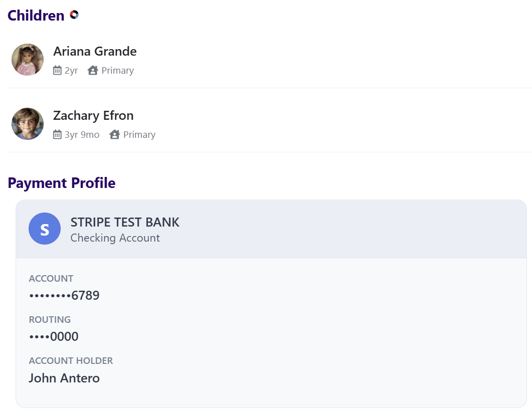Click the masked account number ending 6789
Image resolution: width=532 pixels, height=411 pixels.
pos(65,295)
